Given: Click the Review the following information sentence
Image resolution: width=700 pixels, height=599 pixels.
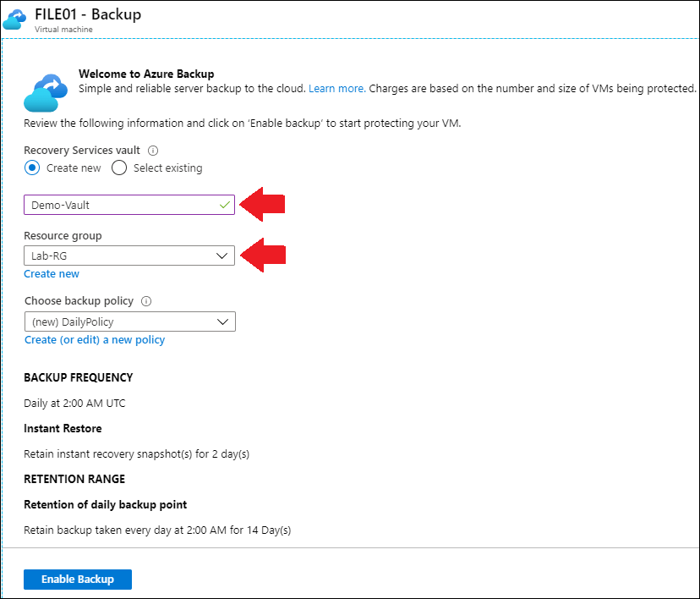Looking at the screenshot, I should 243,124.
